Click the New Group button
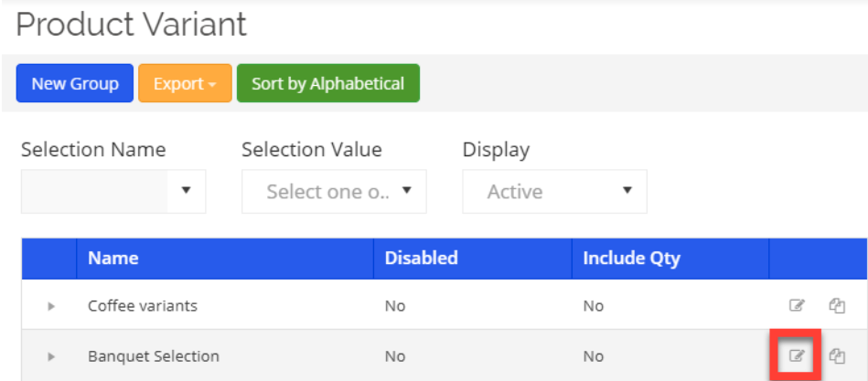 point(75,83)
